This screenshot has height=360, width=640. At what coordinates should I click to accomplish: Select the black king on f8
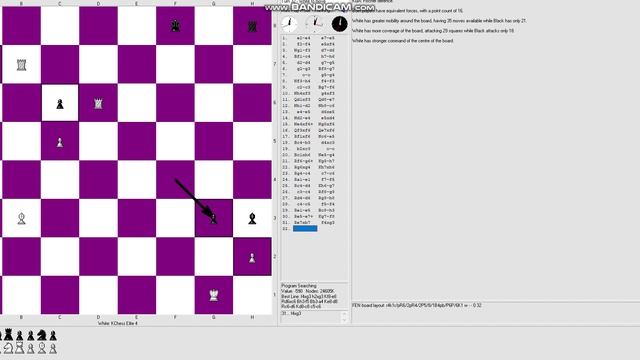[175, 26]
